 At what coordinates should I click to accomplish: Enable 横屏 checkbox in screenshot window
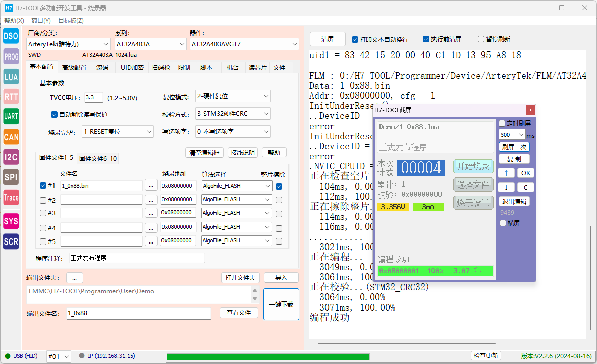(x=503, y=223)
